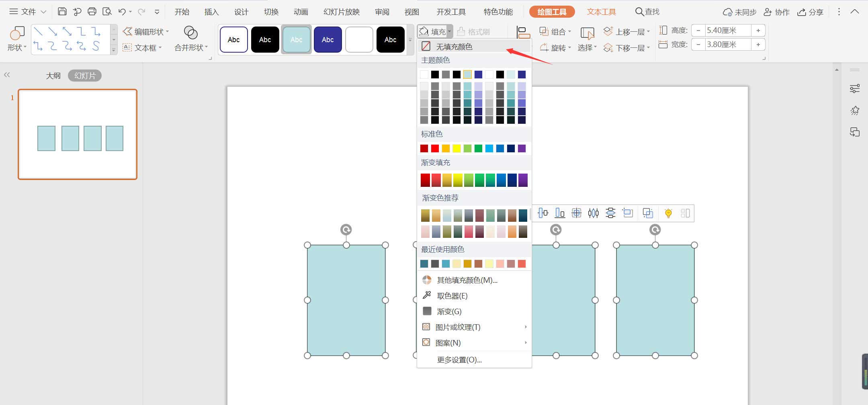Viewport: 868px width, 405px height.
Task: Click the align objects icon in ribbon
Action: click(x=523, y=32)
